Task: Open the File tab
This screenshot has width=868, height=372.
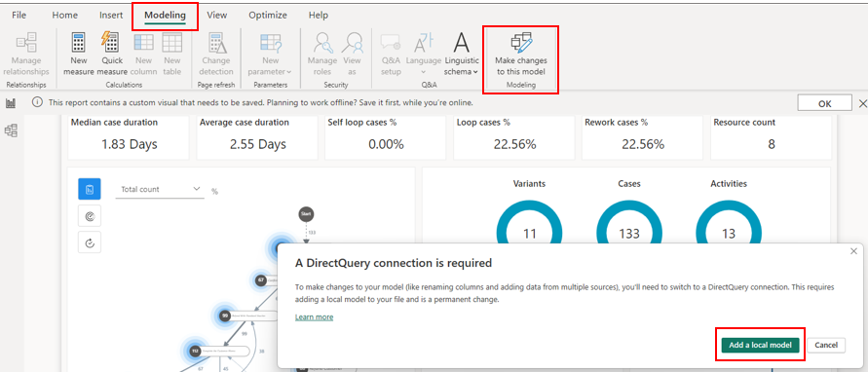Action: 19,15
